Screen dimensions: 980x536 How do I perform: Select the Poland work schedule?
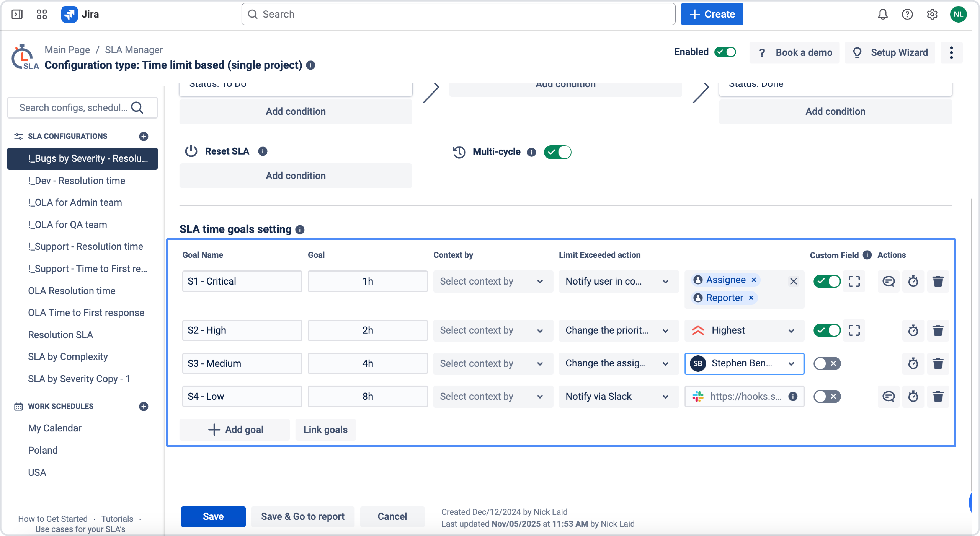pos(43,450)
